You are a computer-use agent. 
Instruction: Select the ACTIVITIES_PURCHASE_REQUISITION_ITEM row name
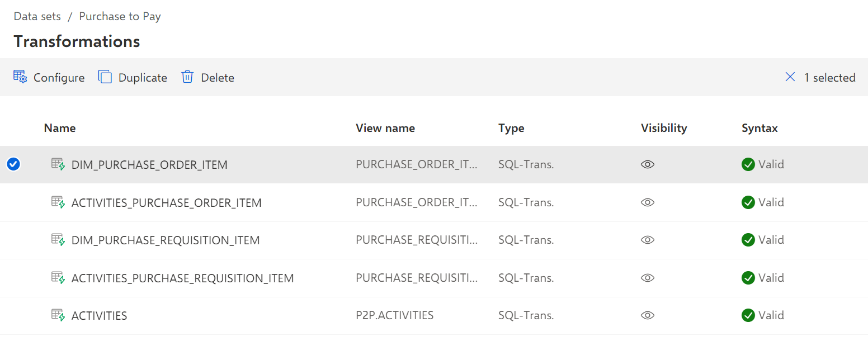click(x=182, y=278)
